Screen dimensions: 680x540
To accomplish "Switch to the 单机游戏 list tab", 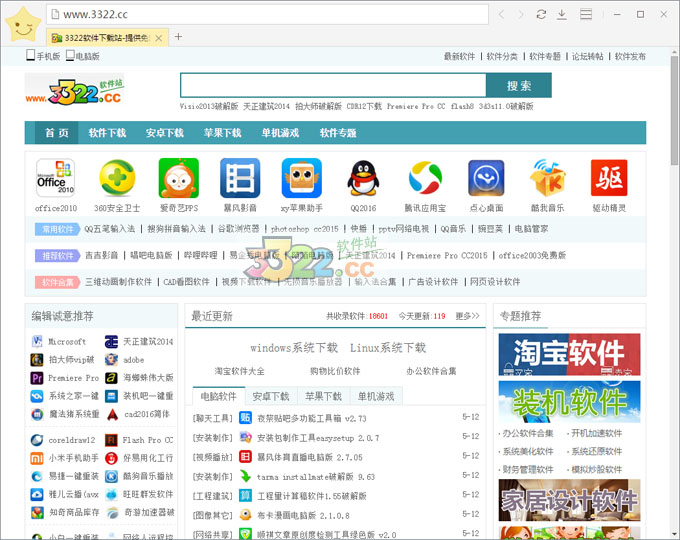I will tap(376, 396).
